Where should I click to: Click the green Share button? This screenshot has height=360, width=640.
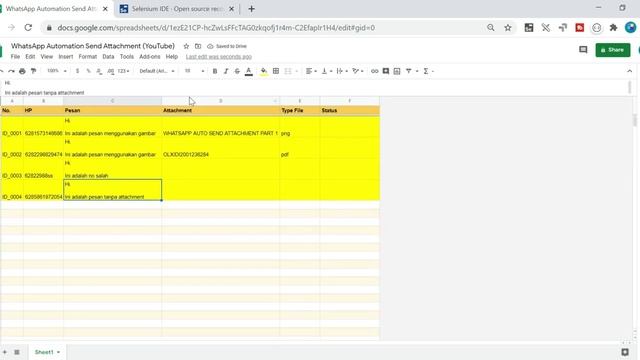[613, 50]
